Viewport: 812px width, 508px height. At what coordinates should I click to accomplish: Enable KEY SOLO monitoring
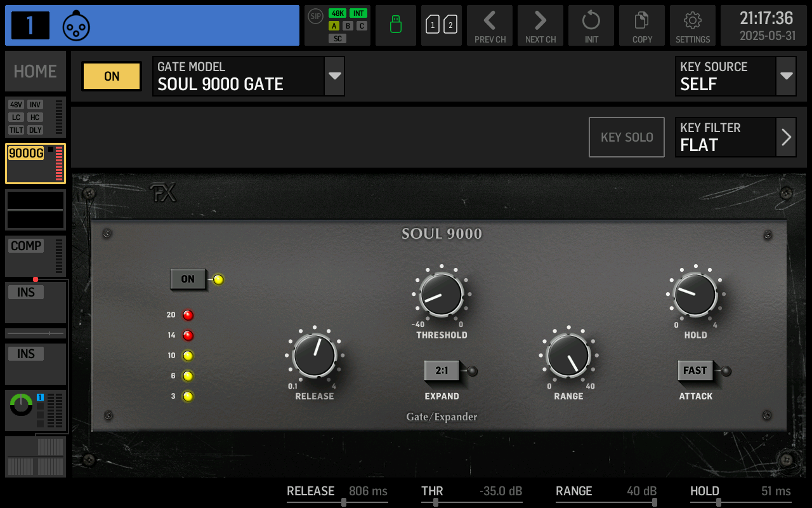coord(626,137)
